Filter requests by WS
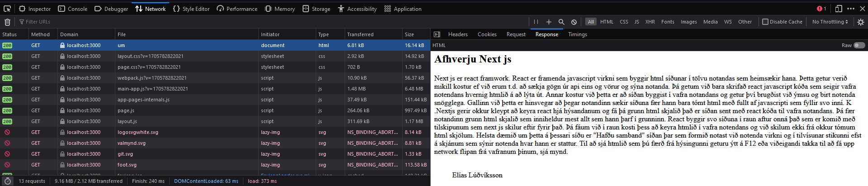This screenshot has width=868, height=186. coord(728,22)
